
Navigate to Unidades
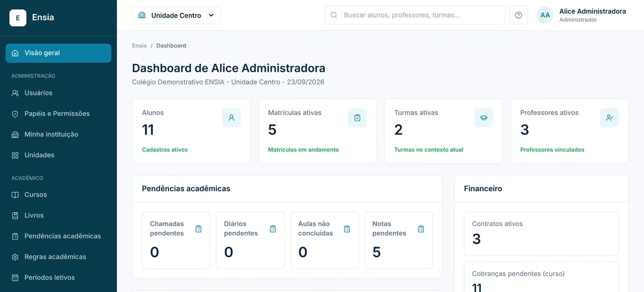pyautogui.click(x=58, y=155)
